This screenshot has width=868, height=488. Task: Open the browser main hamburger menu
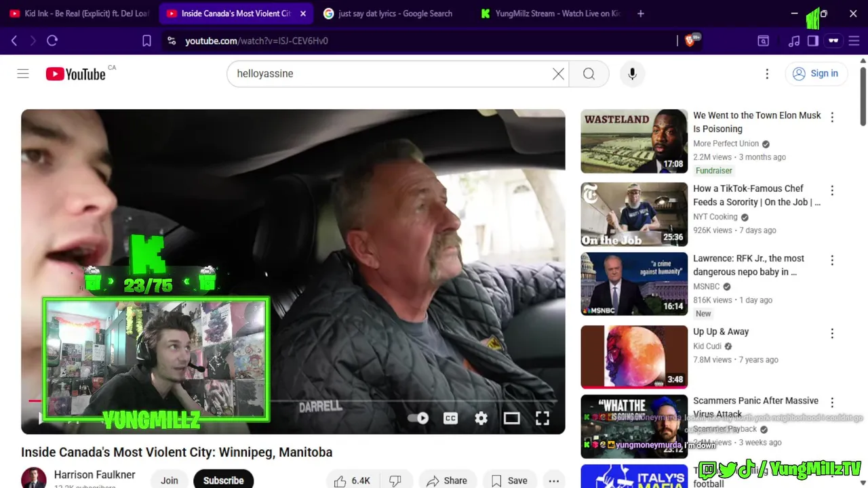coord(854,41)
